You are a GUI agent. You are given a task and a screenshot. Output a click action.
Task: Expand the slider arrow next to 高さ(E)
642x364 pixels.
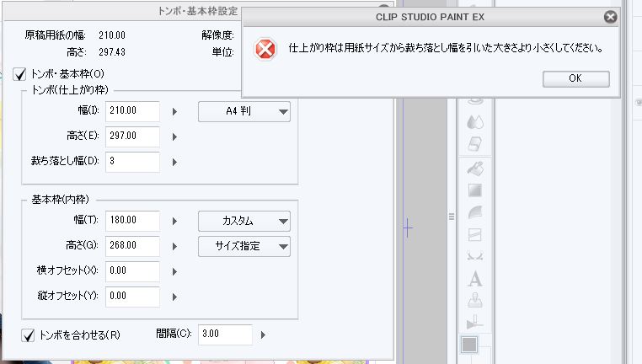coord(175,136)
